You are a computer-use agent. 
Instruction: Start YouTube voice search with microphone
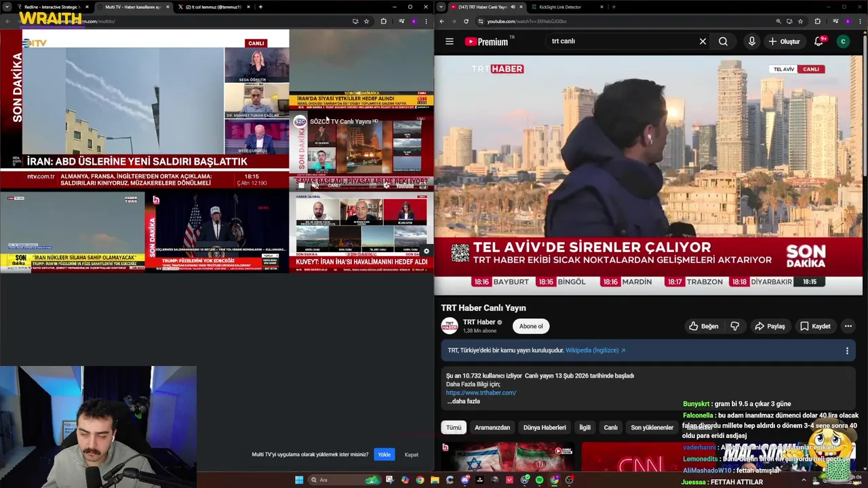point(751,41)
